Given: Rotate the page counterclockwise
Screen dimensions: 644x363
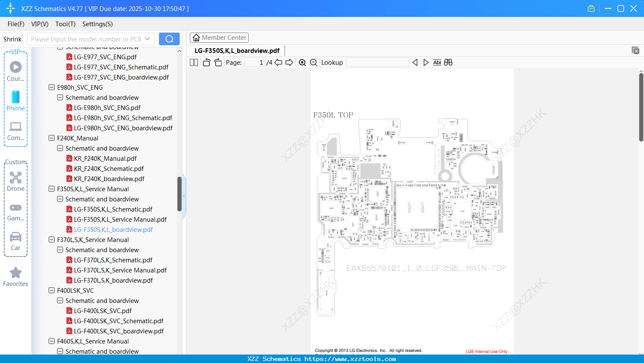Looking at the screenshot, I should tap(206, 62).
